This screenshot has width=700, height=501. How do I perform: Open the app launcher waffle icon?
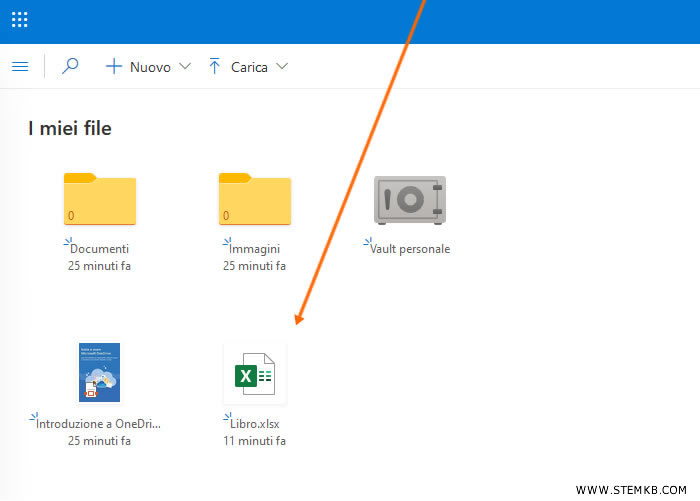coord(20,19)
